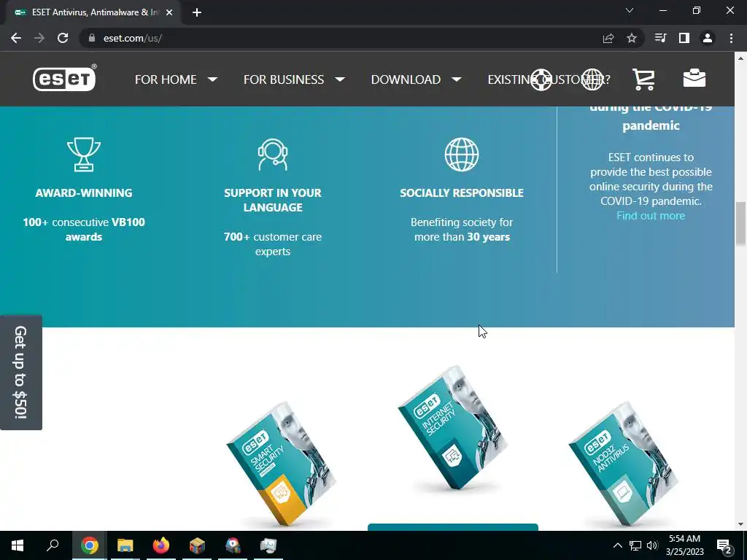
Task: Click the page vertical scrollbar thumb
Action: tap(740, 224)
